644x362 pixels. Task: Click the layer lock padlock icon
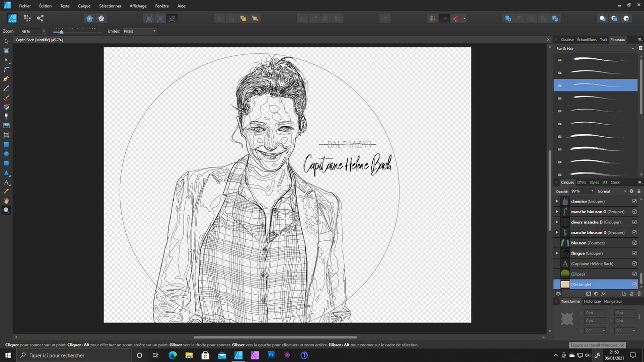point(639,191)
